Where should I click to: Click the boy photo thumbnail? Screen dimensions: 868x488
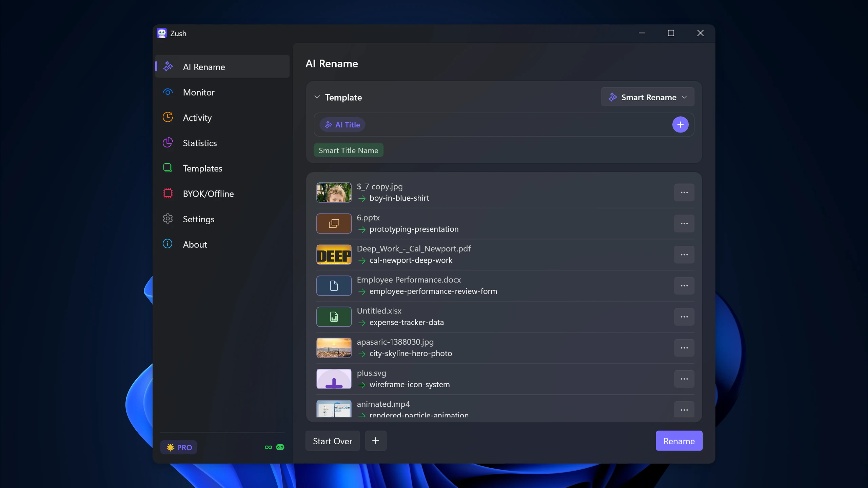tap(334, 192)
